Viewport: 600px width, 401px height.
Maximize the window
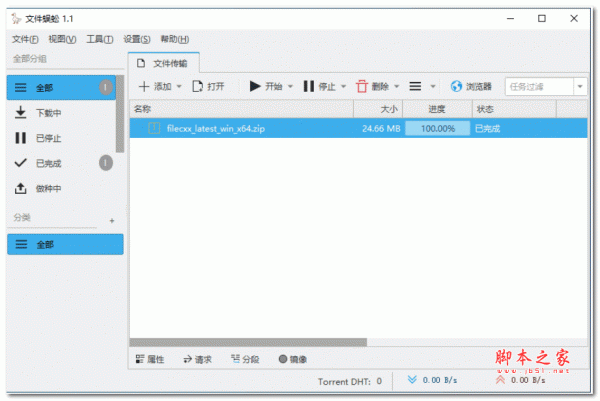coord(541,18)
